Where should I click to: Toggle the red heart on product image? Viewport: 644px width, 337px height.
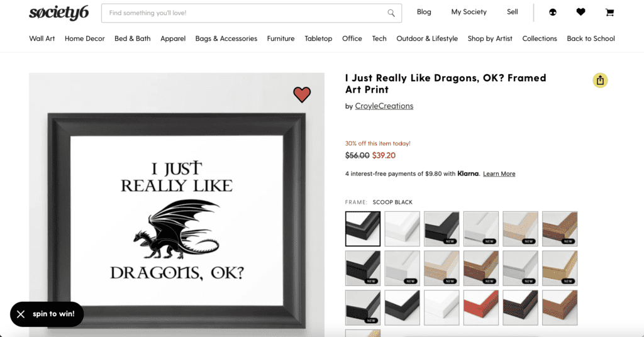tap(302, 94)
